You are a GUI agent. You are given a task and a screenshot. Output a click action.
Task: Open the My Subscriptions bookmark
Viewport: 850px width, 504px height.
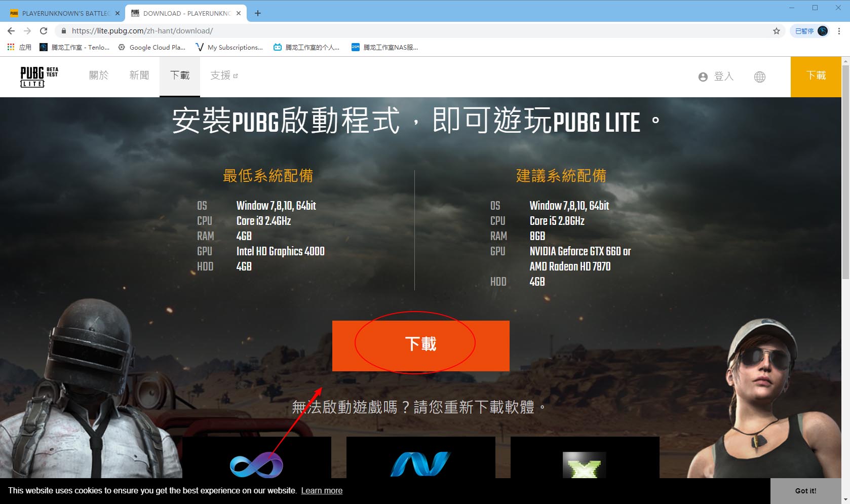click(229, 47)
